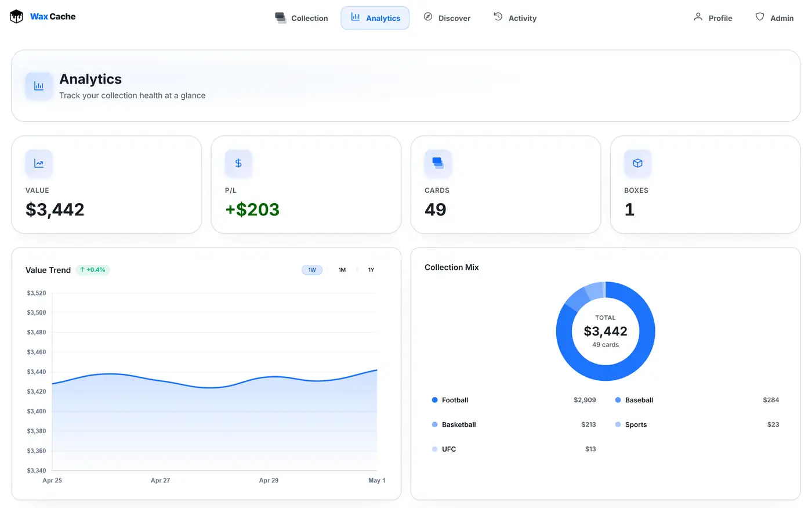Click the Cards stacked-cards icon
The image size is (812, 508).
coord(438,163)
